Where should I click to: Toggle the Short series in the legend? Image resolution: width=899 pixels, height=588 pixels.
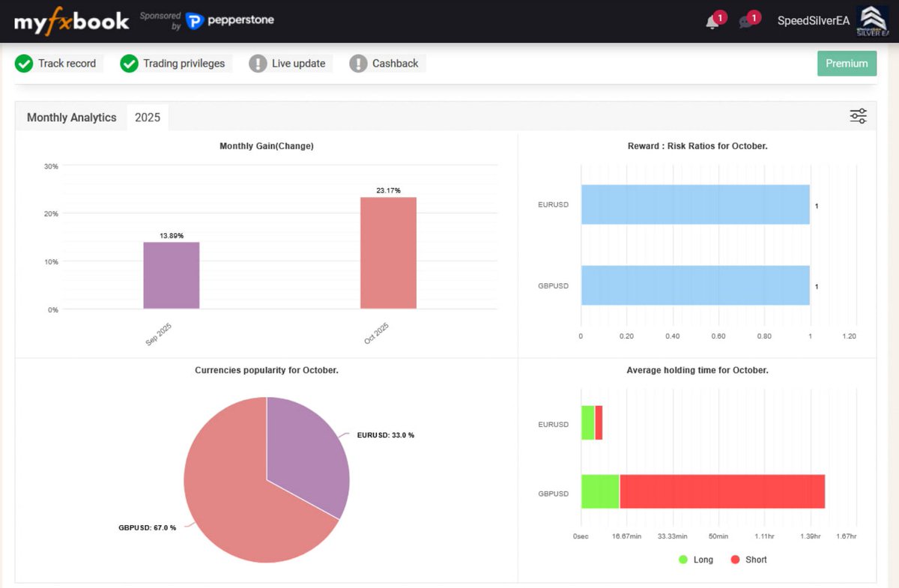[x=748, y=560]
